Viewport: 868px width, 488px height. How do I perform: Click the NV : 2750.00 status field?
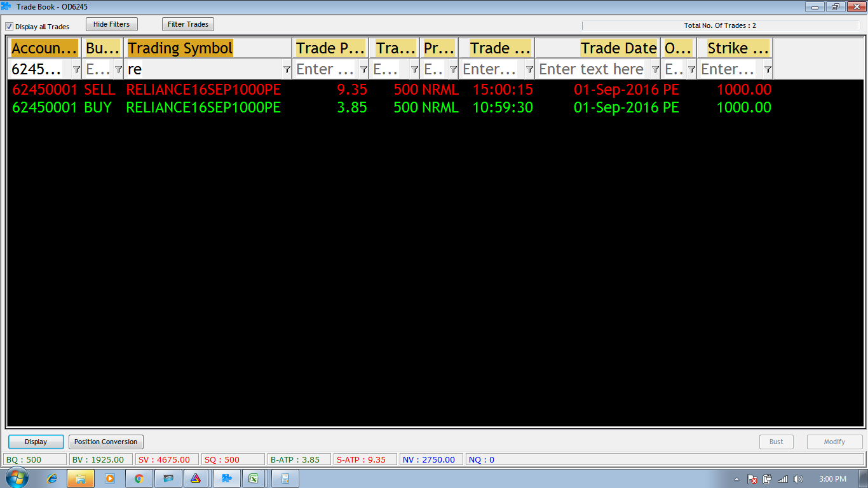click(431, 459)
